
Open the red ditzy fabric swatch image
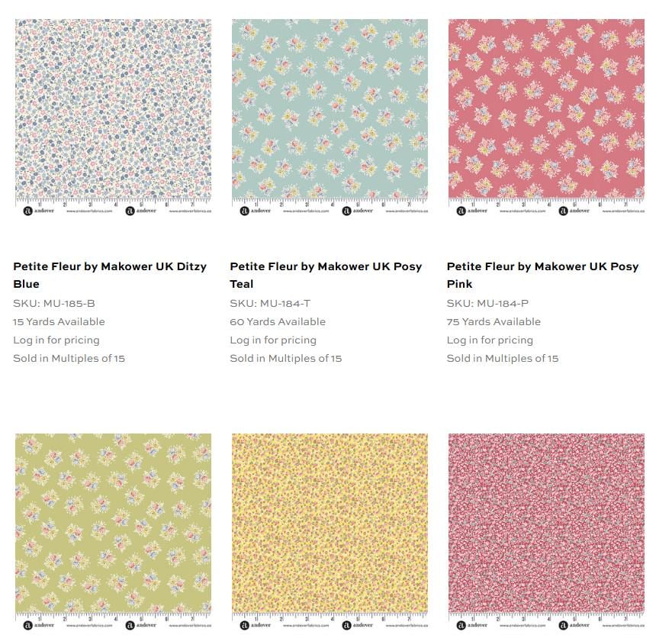click(546, 531)
